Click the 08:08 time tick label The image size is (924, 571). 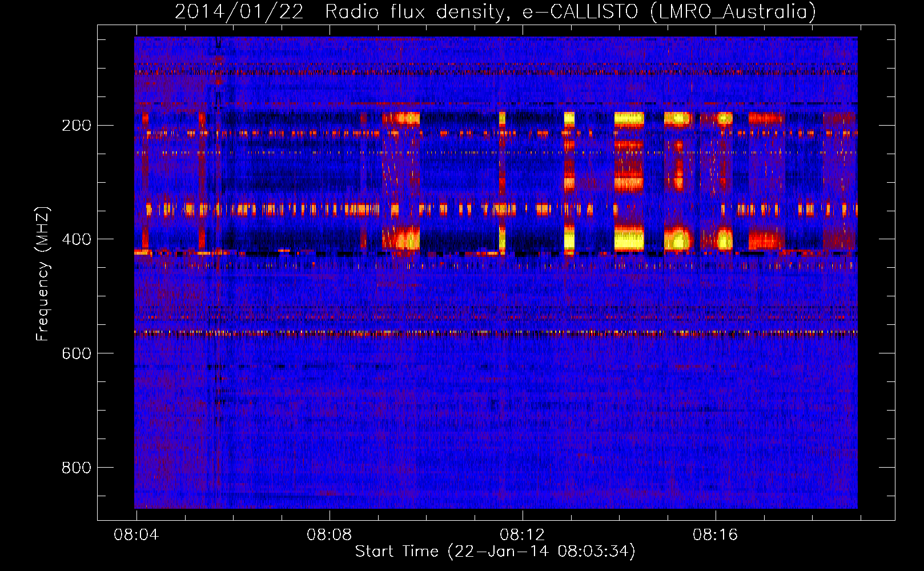pyautogui.click(x=330, y=535)
